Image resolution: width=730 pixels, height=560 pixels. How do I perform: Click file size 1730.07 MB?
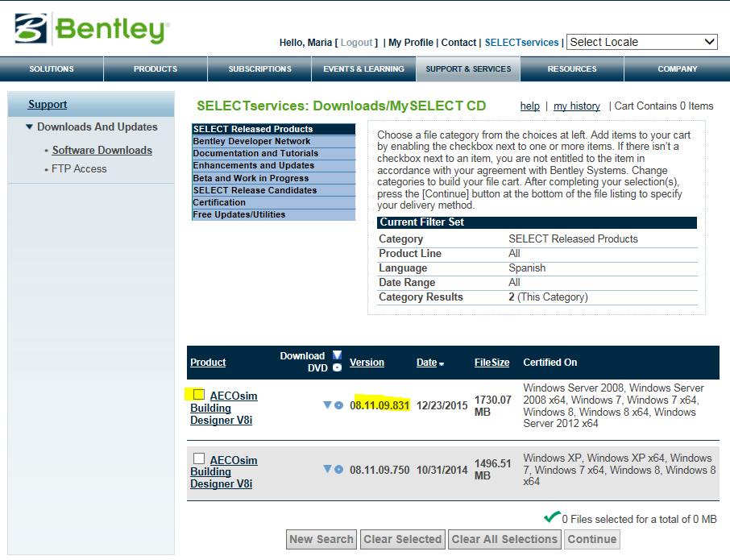click(492, 406)
